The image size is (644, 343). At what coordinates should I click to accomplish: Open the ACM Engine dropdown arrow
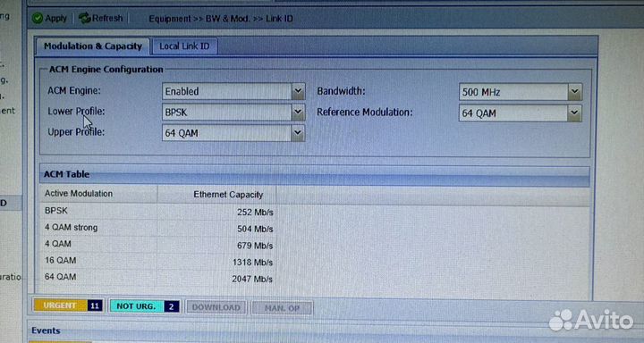click(298, 91)
